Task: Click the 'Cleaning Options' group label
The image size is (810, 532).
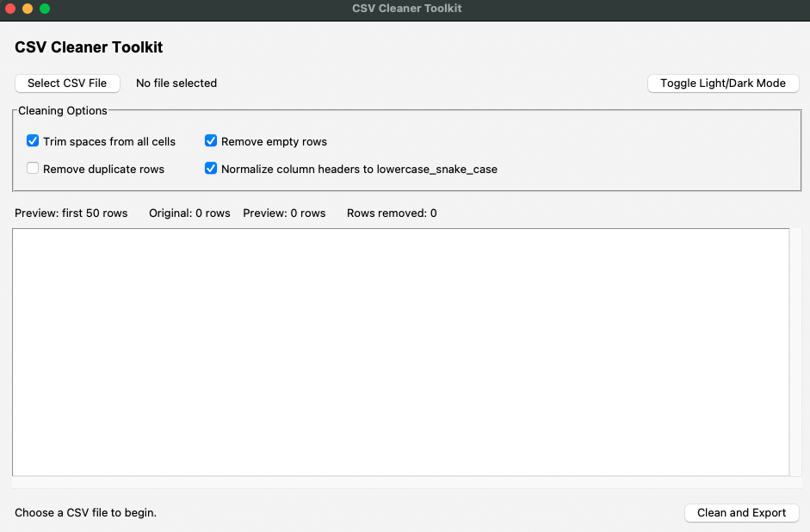Action: [63, 110]
